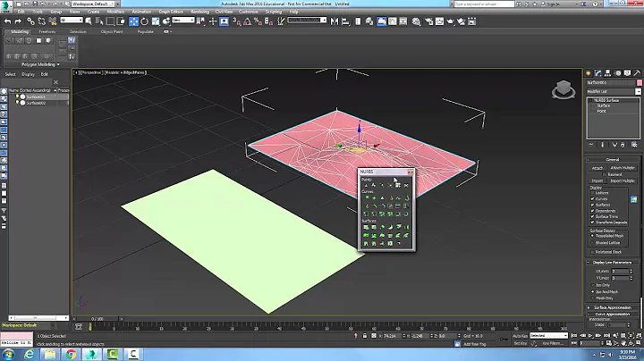Open the Modifiers menu
This screenshot has height=361, width=644.
click(115, 12)
